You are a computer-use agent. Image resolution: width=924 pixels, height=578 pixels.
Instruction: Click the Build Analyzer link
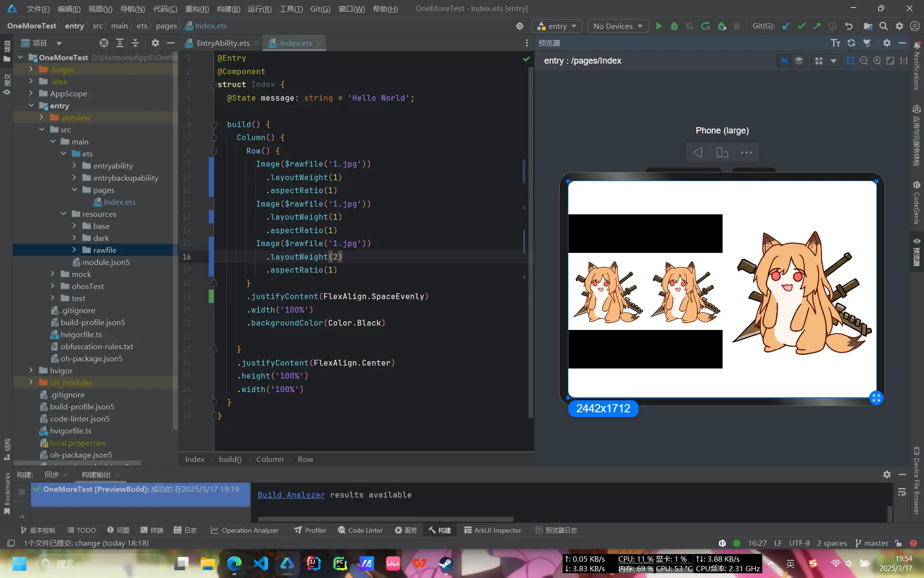pos(291,495)
